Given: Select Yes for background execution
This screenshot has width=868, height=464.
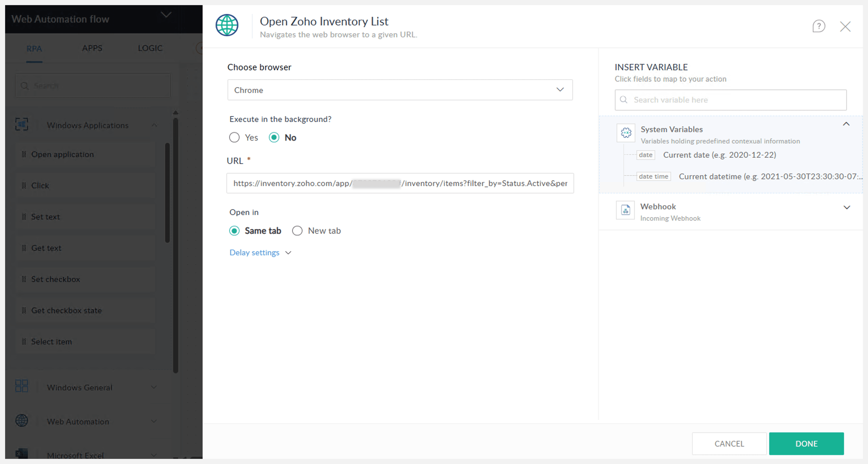Looking at the screenshot, I should pyautogui.click(x=234, y=138).
